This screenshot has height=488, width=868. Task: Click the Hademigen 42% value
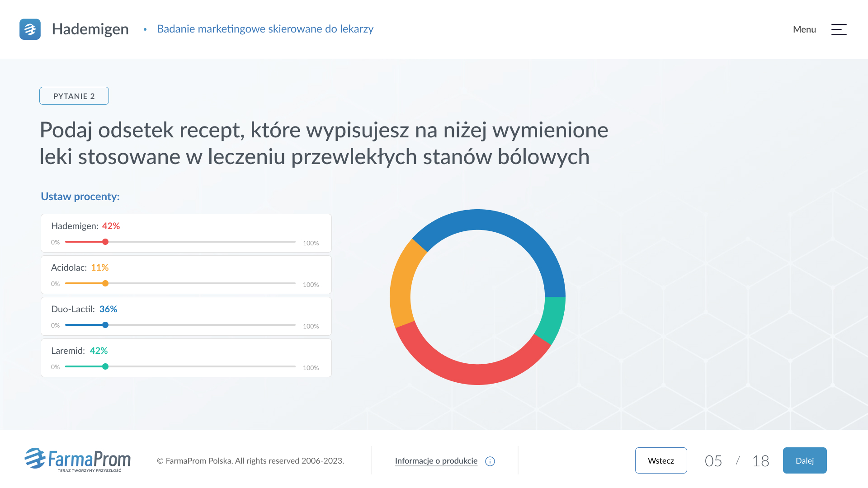pos(111,226)
